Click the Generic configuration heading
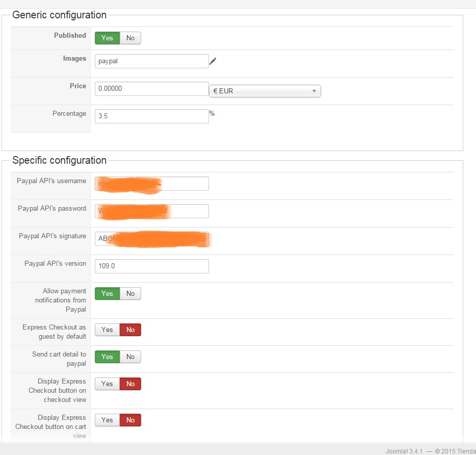This screenshot has width=476, height=455. pyautogui.click(x=59, y=15)
